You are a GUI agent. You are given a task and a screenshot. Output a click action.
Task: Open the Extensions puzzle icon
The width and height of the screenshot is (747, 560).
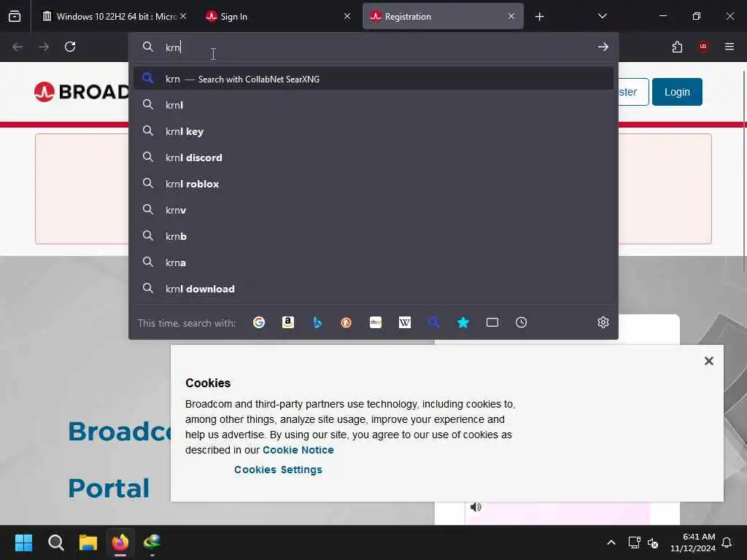point(677,47)
